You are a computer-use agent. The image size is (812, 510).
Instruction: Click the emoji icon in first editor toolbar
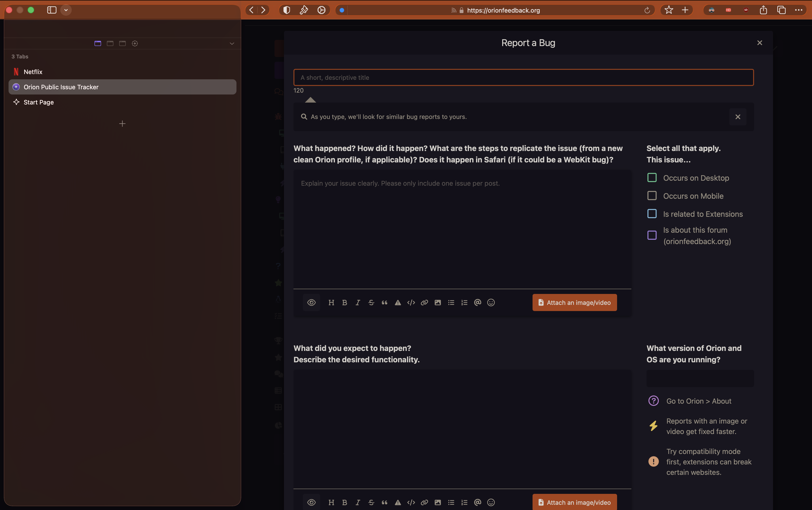tap(491, 302)
